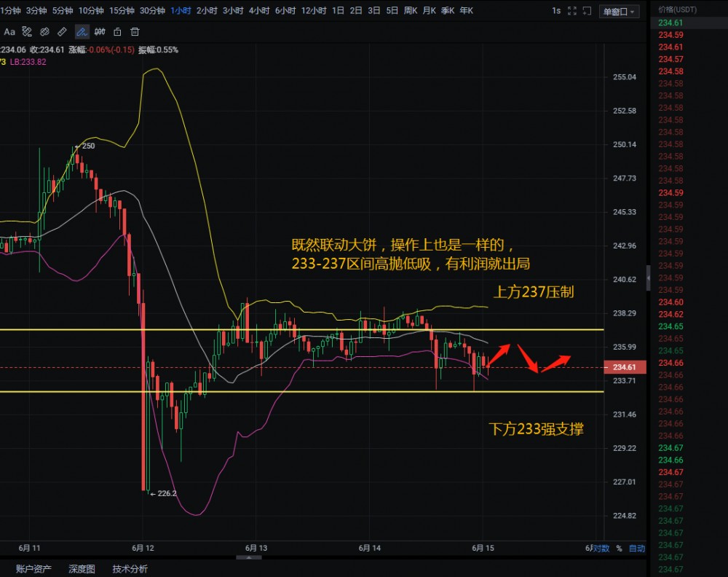
Task: Click the add window icon
Action: (x=587, y=11)
